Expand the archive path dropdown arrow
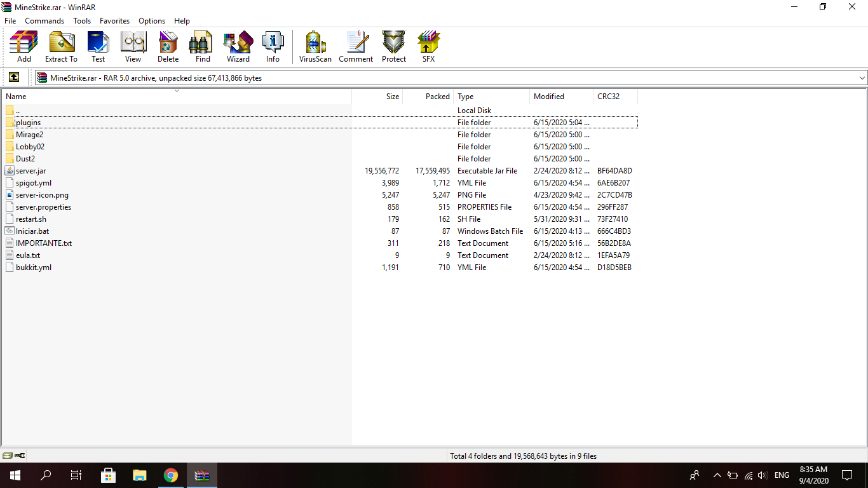 [x=862, y=78]
